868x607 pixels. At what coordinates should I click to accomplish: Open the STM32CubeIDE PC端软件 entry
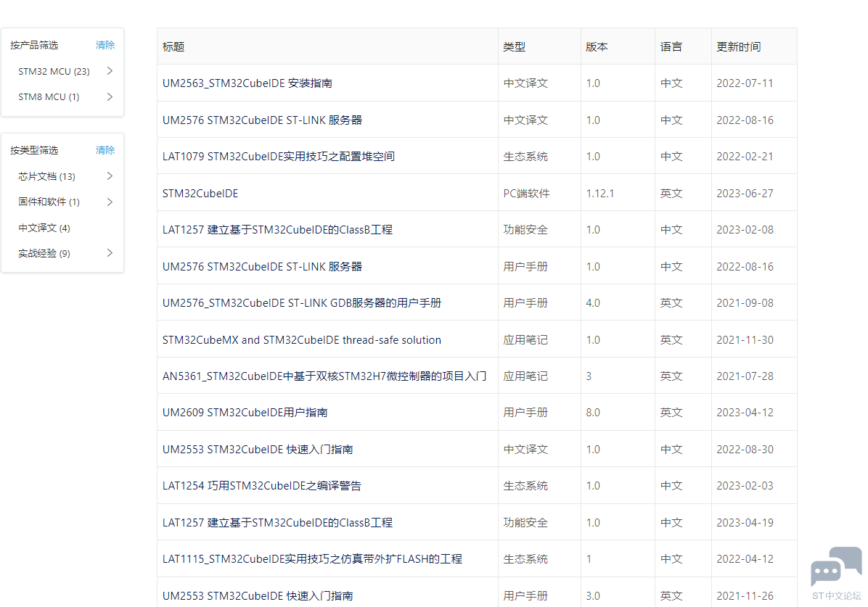pos(200,194)
